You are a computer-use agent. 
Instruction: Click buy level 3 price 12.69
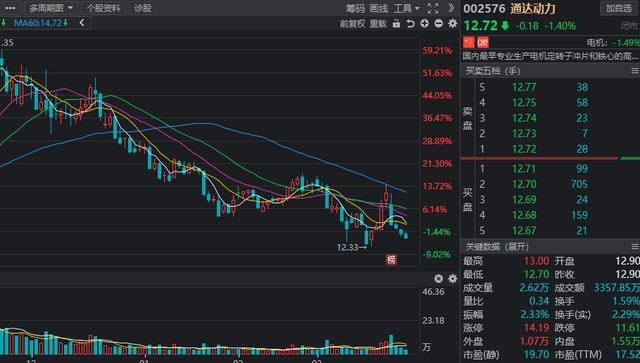[524, 200]
